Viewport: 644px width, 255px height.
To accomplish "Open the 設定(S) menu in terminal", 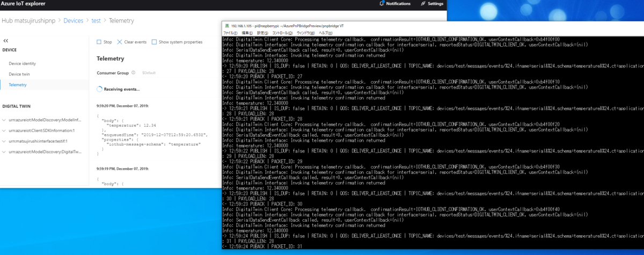I will tap(262, 33).
